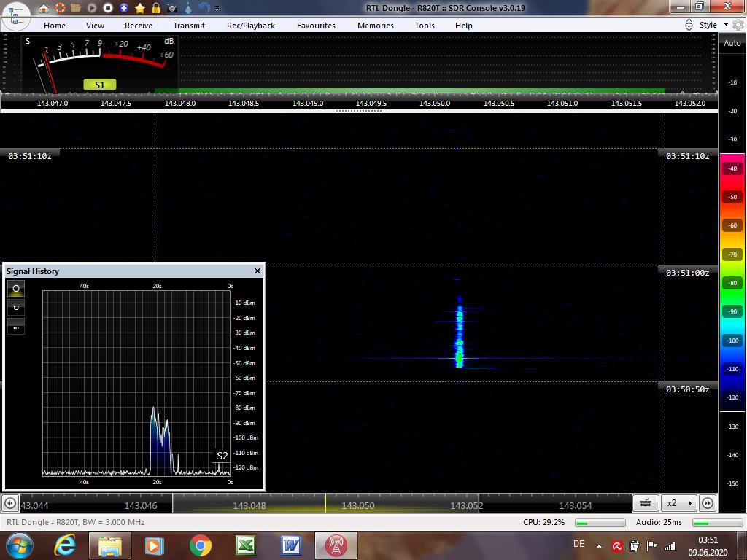Click the blue plus icon in the title bar
Image resolution: width=747 pixels, height=560 pixels.
pos(124,7)
